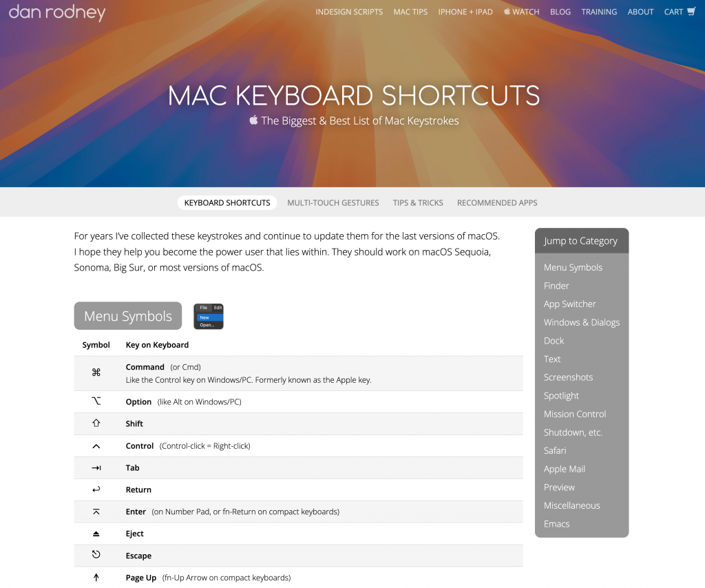Click the Command symbol icon
This screenshot has height=588, width=705.
coord(96,372)
